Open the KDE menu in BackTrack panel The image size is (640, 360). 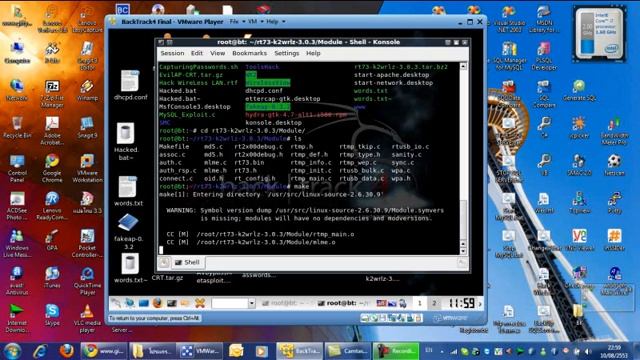(x=116, y=303)
